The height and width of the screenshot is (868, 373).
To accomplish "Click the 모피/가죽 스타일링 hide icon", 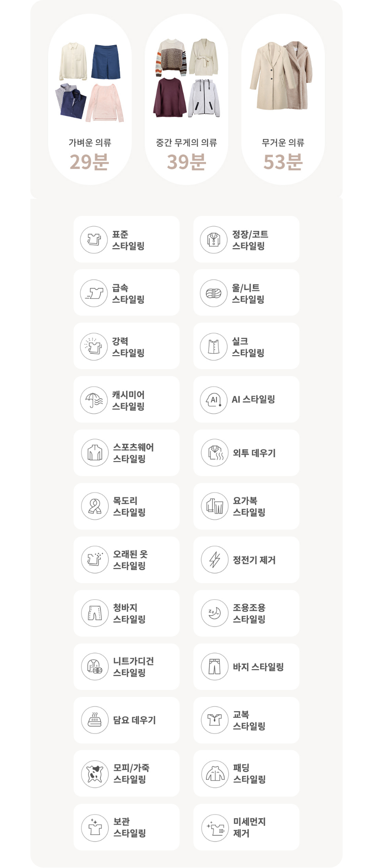I will (x=95, y=774).
